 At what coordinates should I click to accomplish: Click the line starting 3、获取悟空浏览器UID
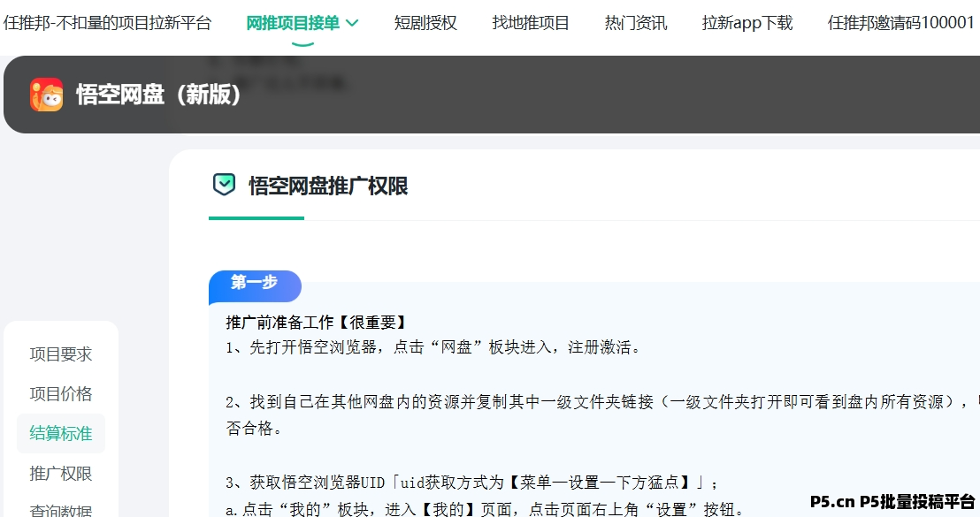472,482
